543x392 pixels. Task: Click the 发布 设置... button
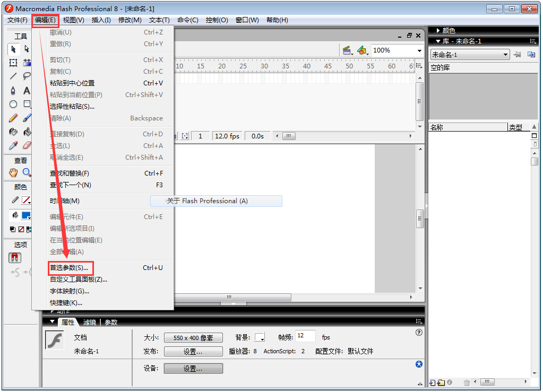[193, 352]
